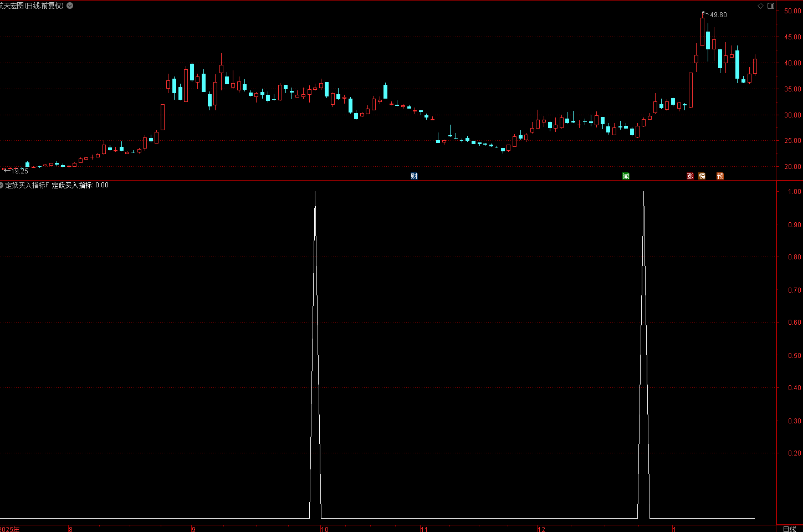
Task: Click the 预 forecast event marker
Action: (720, 176)
